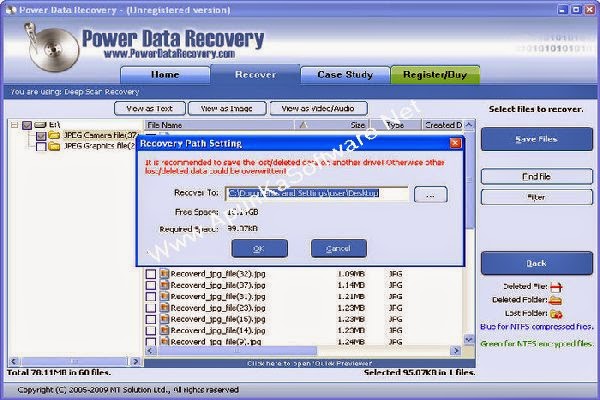Click the Filter button
Viewport: 600px width, 400px height.
coord(536,198)
